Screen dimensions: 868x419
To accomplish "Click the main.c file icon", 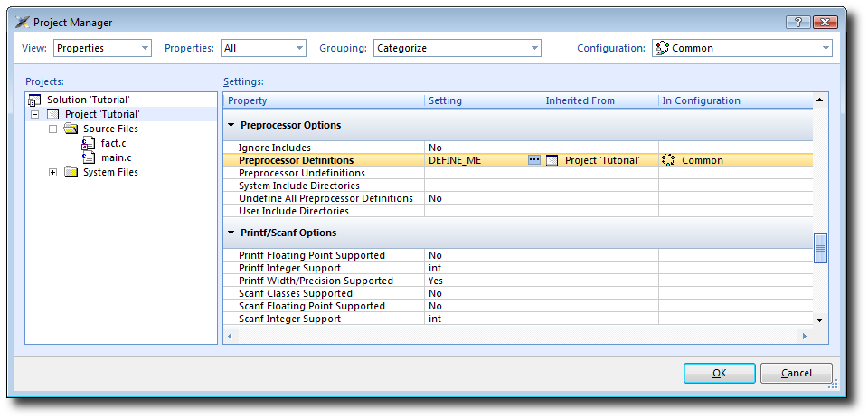I will tap(89, 157).
